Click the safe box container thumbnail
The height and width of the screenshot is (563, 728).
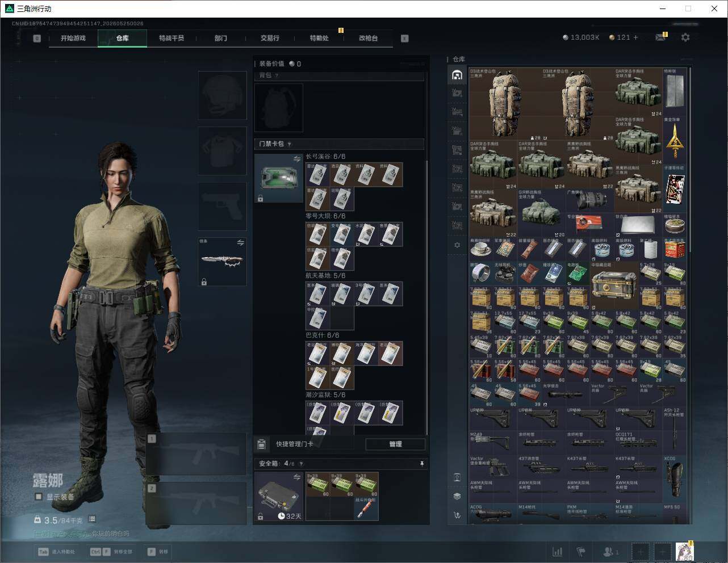[x=278, y=497]
